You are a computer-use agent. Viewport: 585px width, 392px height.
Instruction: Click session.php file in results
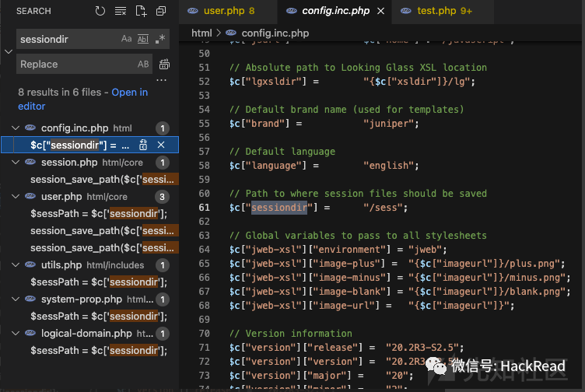(x=69, y=163)
